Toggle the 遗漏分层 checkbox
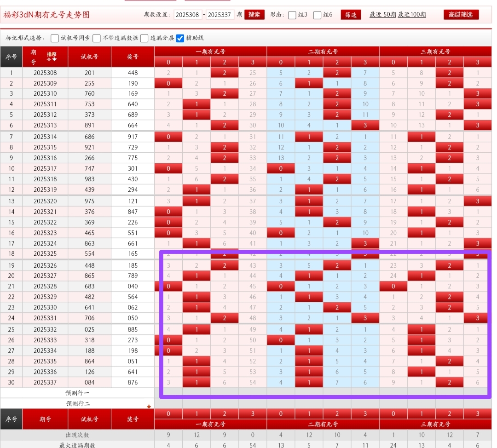 coord(144,38)
